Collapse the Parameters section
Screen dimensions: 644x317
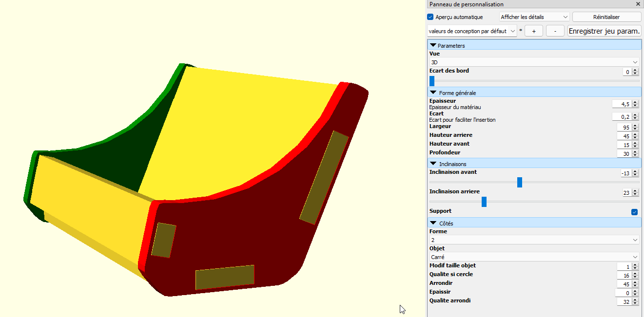tap(433, 45)
